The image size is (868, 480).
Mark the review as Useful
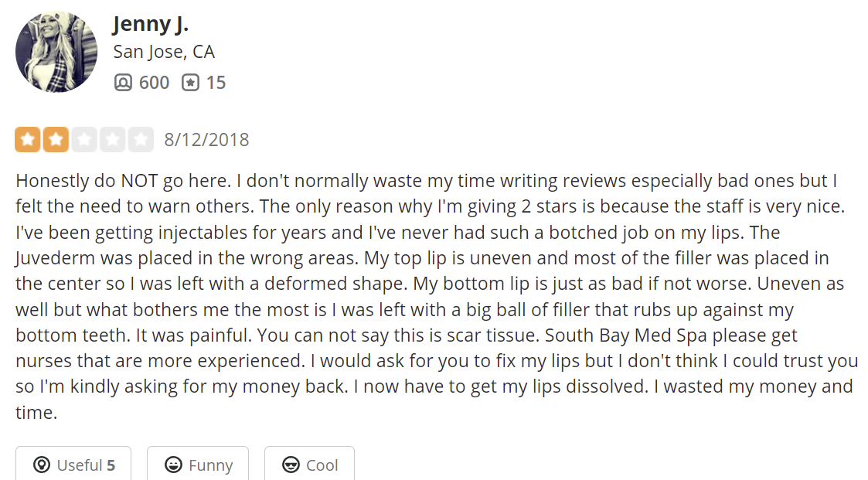73,464
